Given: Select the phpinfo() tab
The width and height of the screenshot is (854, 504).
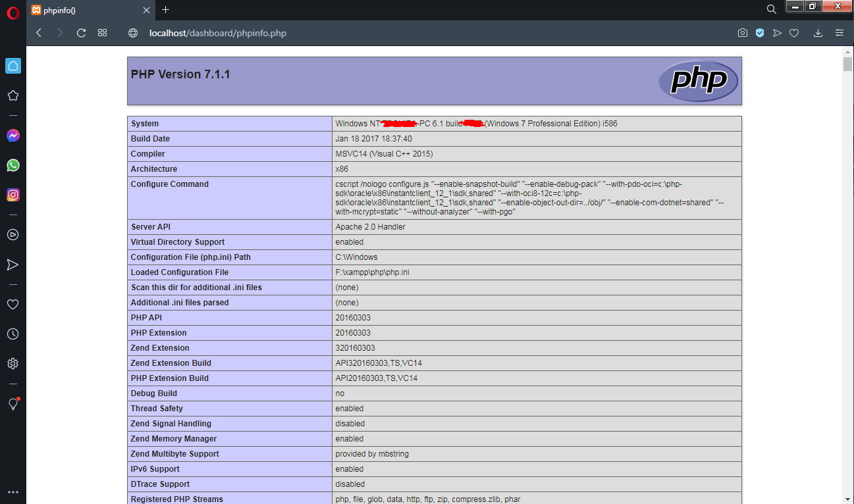Looking at the screenshot, I should [91, 10].
